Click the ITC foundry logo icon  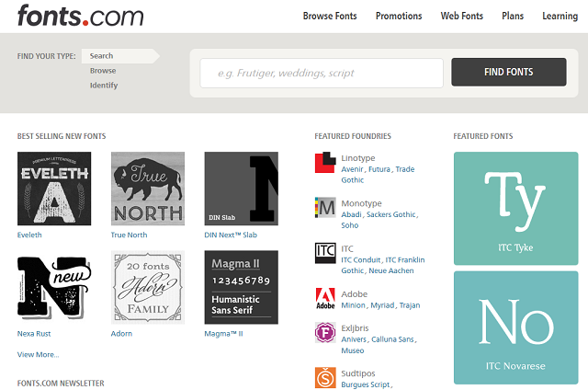click(325, 253)
